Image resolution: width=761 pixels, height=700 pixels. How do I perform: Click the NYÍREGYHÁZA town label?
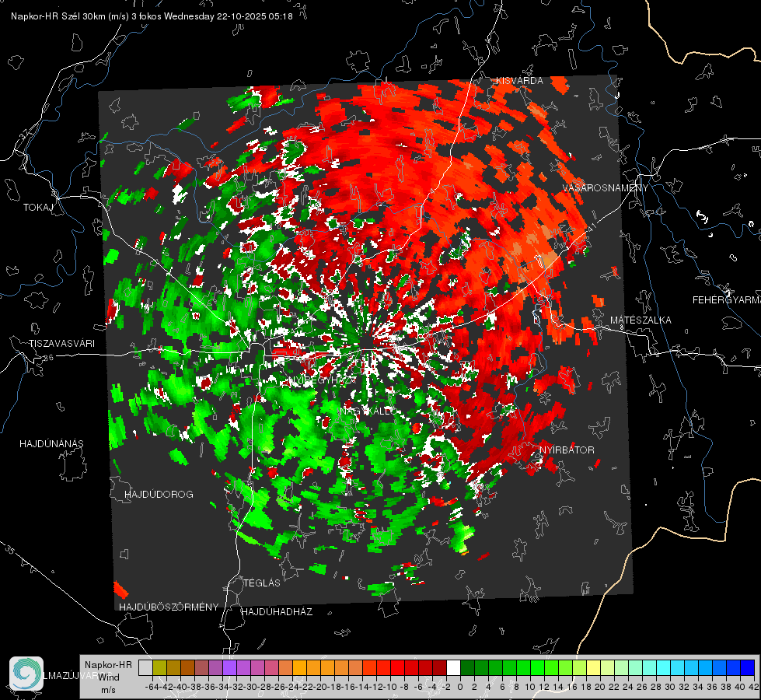click(x=323, y=380)
